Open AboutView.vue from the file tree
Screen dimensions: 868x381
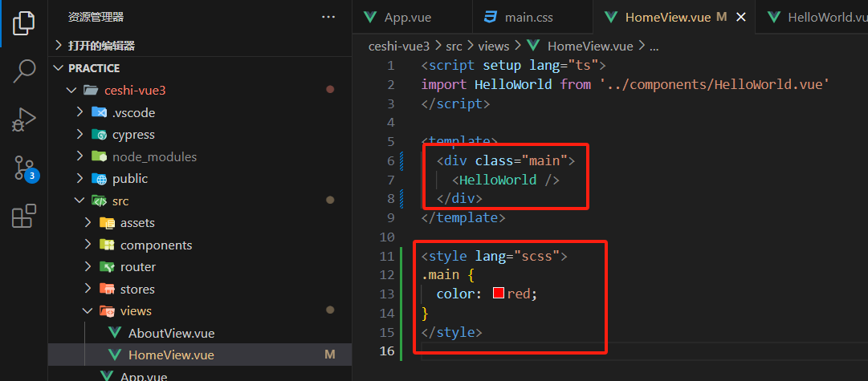pyautogui.click(x=171, y=334)
